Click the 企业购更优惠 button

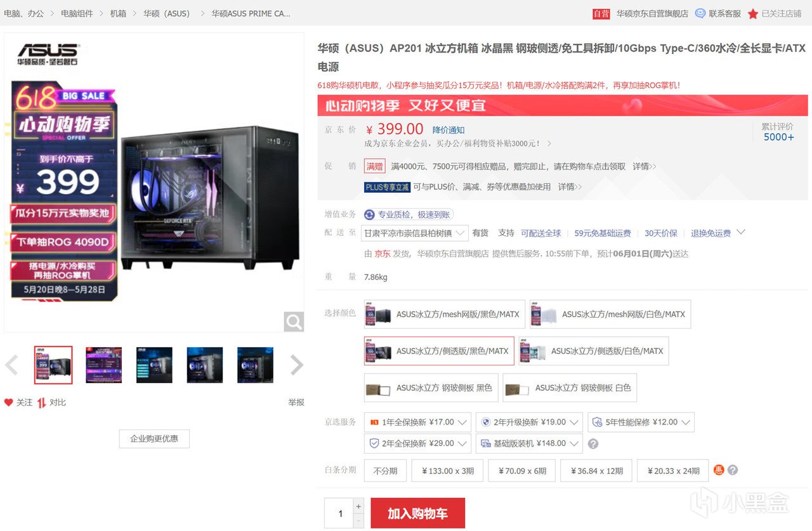pos(154,438)
